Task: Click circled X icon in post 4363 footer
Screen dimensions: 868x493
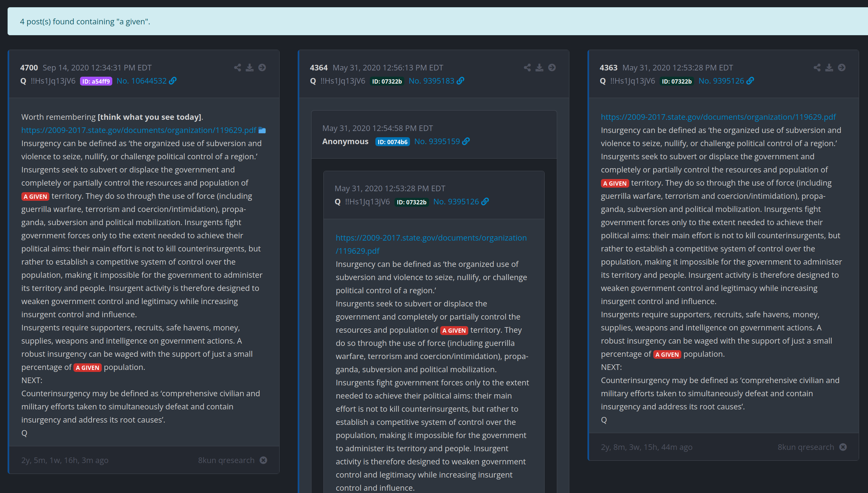Action: (x=843, y=447)
